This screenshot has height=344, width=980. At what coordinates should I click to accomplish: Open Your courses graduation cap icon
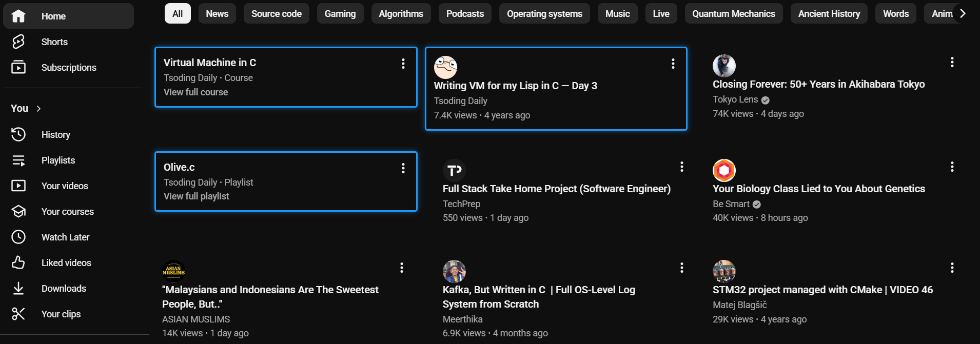point(18,211)
